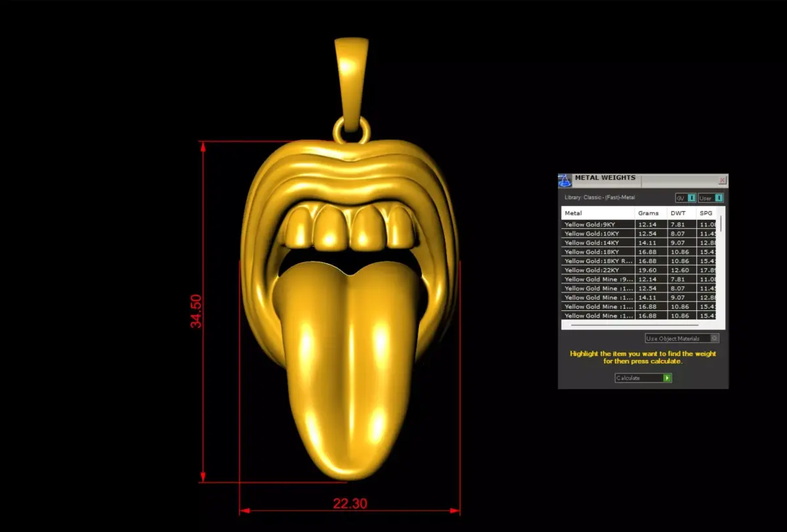The width and height of the screenshot is (787, 532).
Task: Click the green arrow beside Calculate
Action: 668,378
